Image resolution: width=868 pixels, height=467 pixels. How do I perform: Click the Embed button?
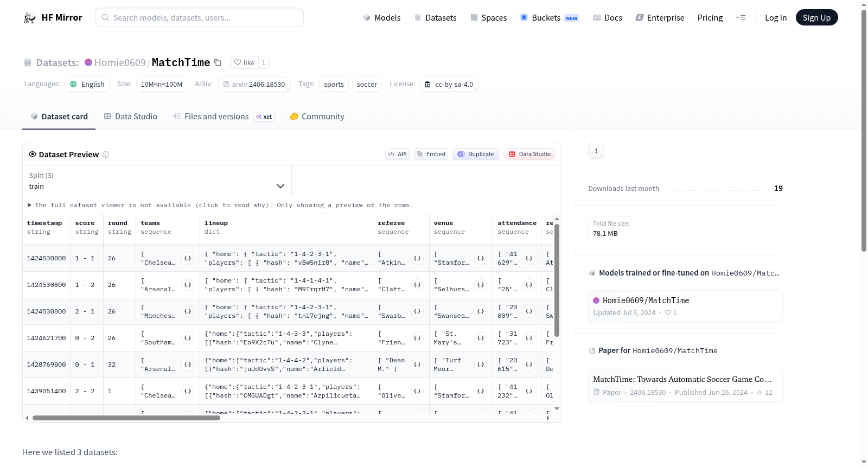coord(431,154)
